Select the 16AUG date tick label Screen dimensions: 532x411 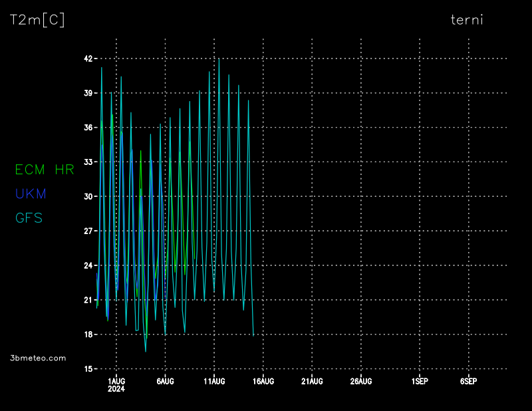[263, 381]
